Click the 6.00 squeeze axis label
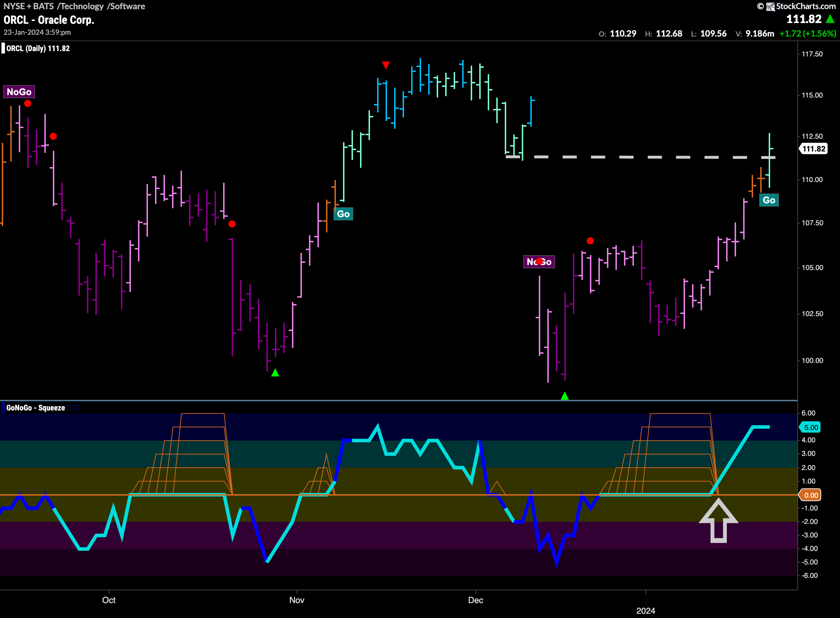The image size is (840, 618). [808, 413]
